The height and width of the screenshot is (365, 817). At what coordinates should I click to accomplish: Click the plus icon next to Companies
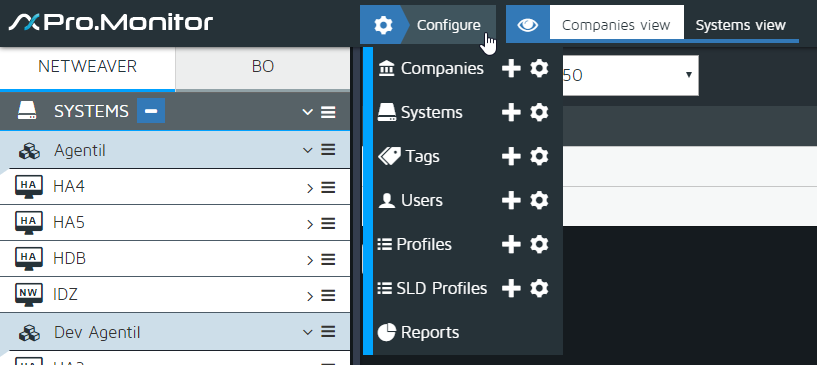click(x=511, y=69)
